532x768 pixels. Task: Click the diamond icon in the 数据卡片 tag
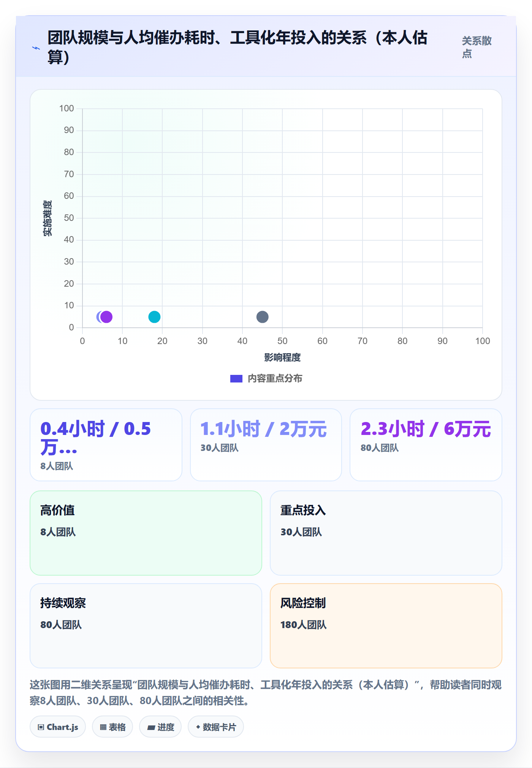[x=198, y=727]
